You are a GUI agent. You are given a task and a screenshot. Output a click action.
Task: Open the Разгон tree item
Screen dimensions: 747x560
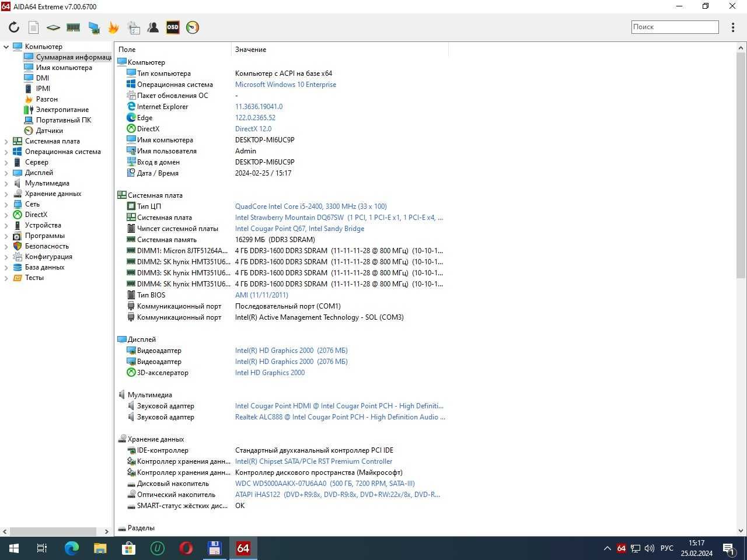(x=47, y=99)
